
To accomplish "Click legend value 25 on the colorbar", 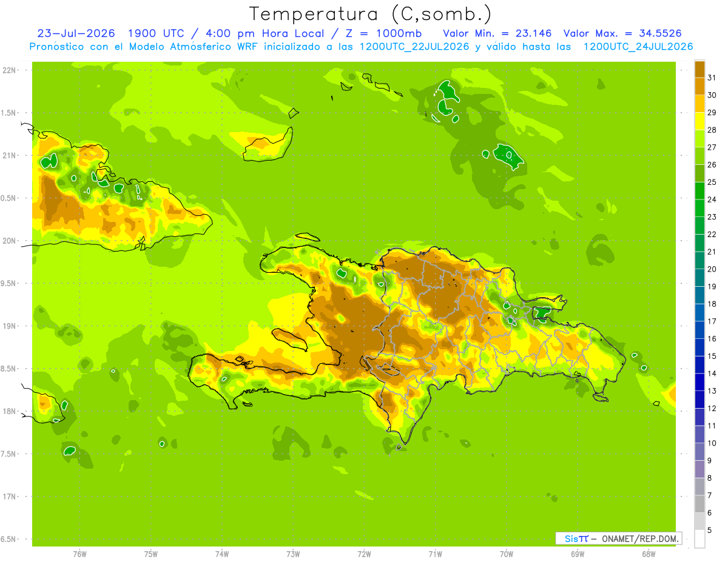I will point(712,182).
